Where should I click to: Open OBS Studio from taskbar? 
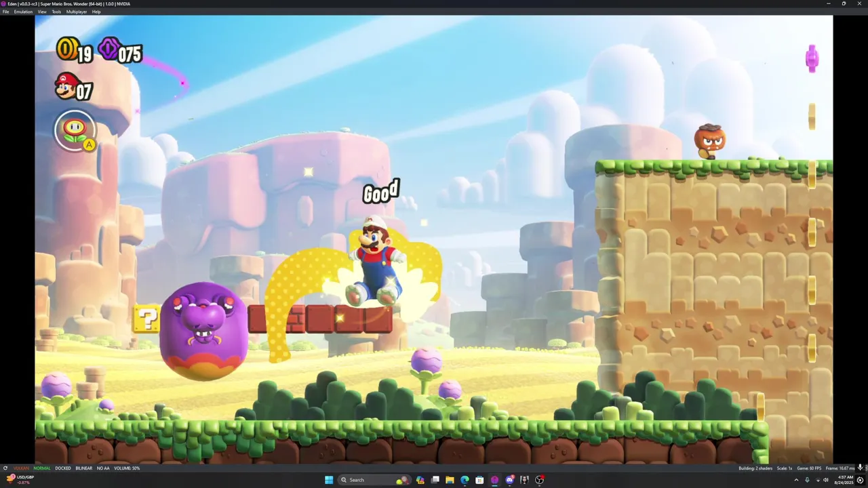pos(540,480)
